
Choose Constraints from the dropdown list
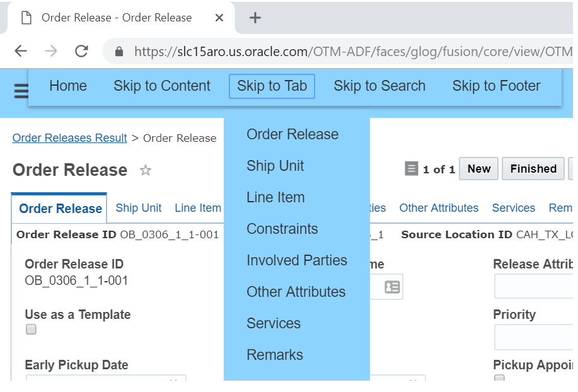coord(282,229)
